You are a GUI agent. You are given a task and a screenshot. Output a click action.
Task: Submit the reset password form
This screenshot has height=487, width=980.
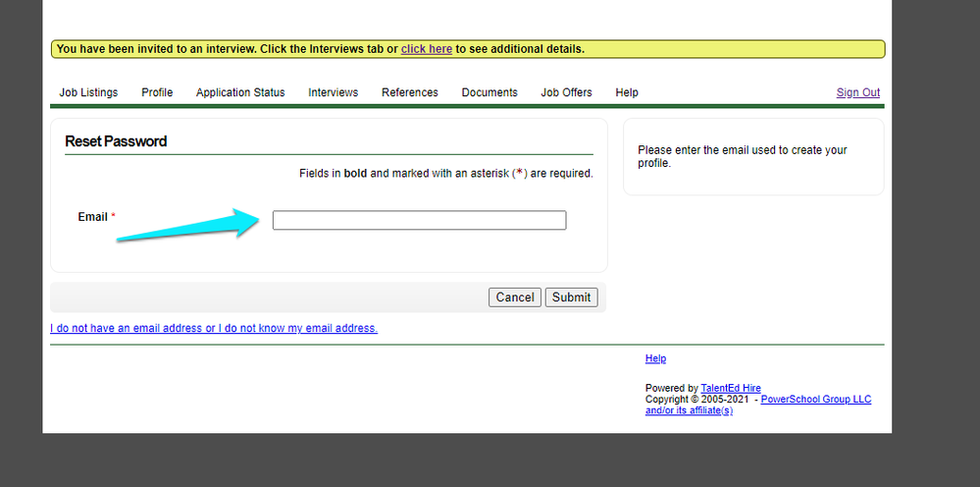[571, 297]
